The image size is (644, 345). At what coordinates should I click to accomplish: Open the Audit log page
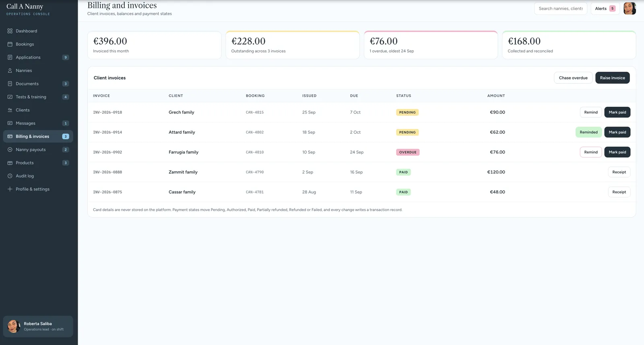coord(38,176)
